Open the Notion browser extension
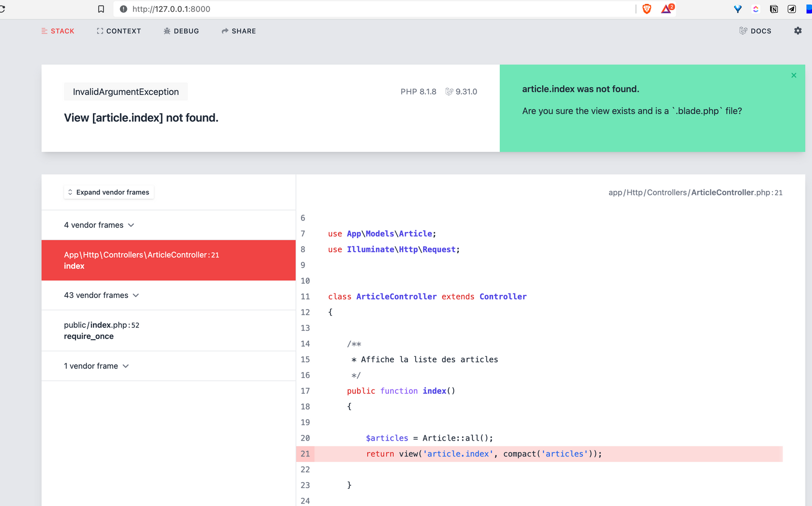The width and height of the screenshot is (812, 506). (x=774, y=9)
